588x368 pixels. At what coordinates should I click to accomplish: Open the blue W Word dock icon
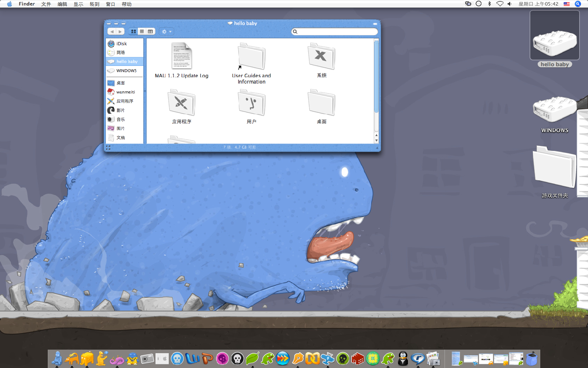tap(192, 358)
